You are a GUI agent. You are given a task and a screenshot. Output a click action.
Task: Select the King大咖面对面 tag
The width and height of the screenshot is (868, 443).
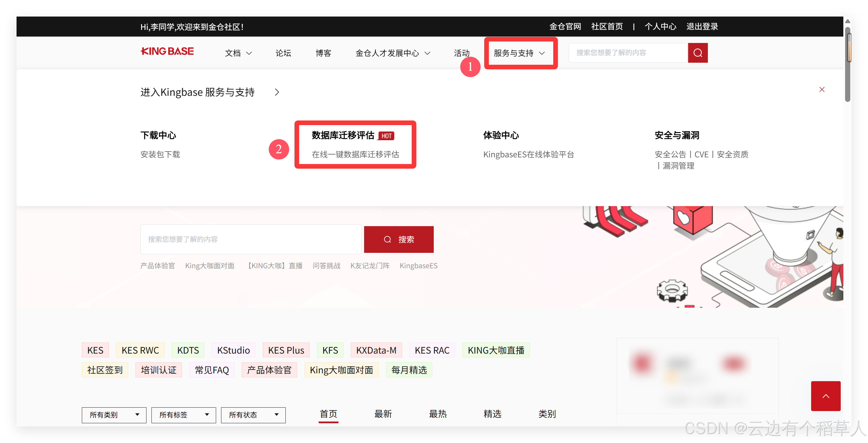tap(341, 370)
